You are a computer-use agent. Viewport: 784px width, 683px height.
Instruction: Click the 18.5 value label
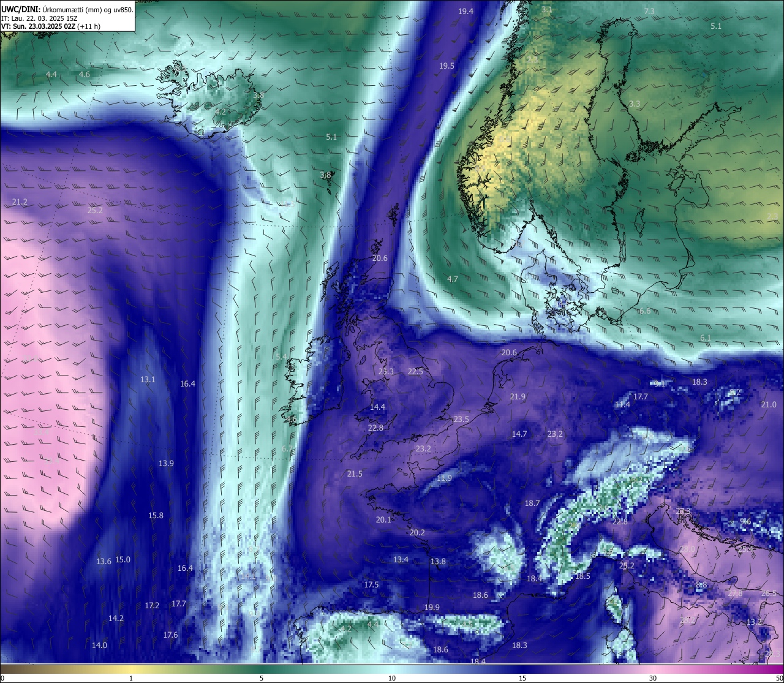[582, 576]
